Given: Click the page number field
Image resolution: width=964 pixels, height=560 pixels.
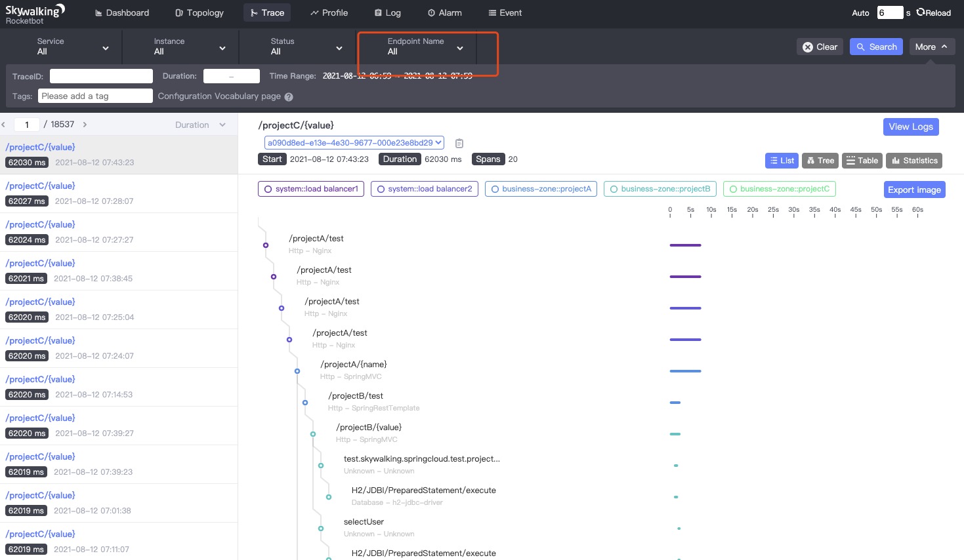Looking at the screenshot, I should [27, 125].
